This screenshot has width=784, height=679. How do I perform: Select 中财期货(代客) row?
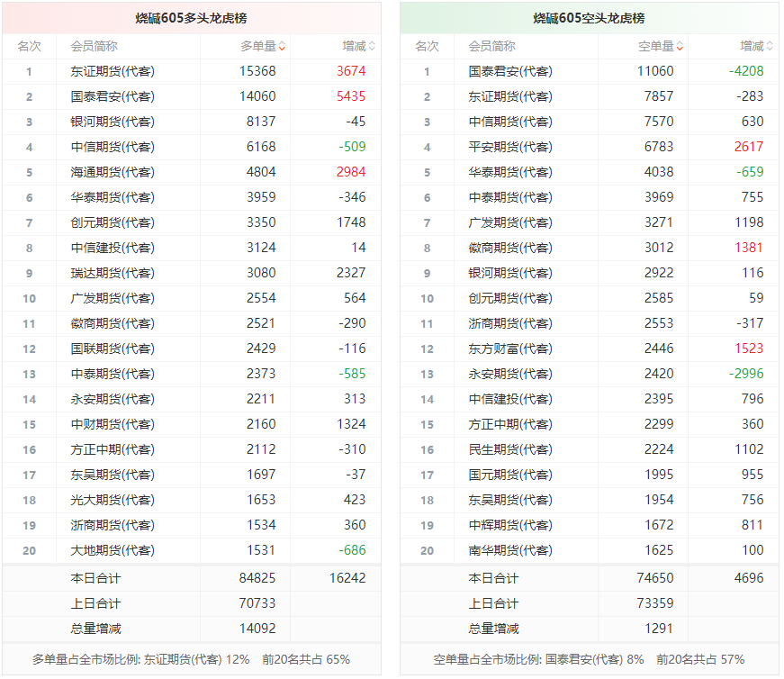(192, 424)
